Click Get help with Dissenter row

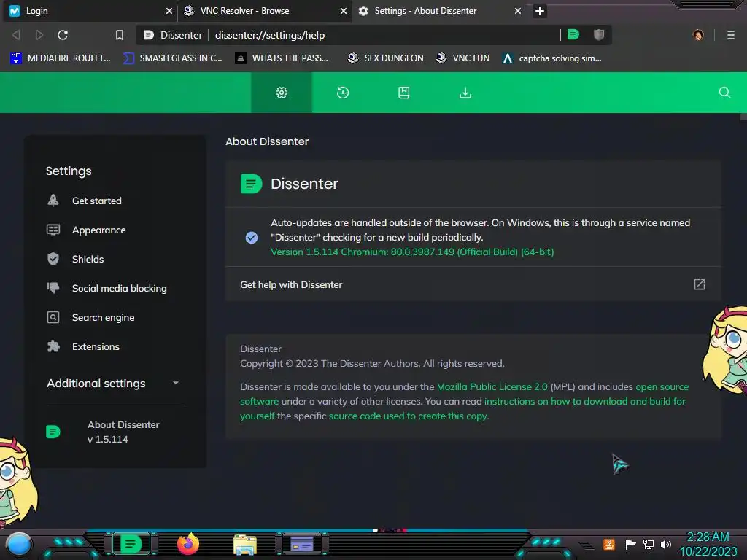tap(473, 284)
